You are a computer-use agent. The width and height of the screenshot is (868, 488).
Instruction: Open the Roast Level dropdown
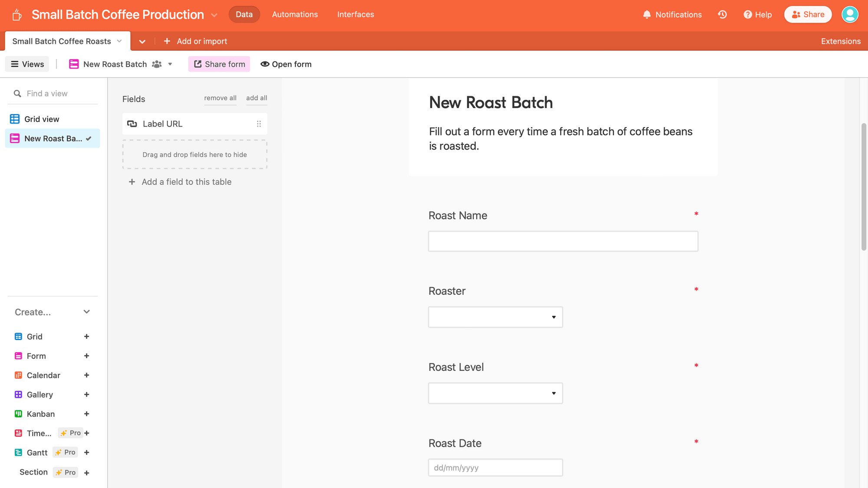pos(495,393)
